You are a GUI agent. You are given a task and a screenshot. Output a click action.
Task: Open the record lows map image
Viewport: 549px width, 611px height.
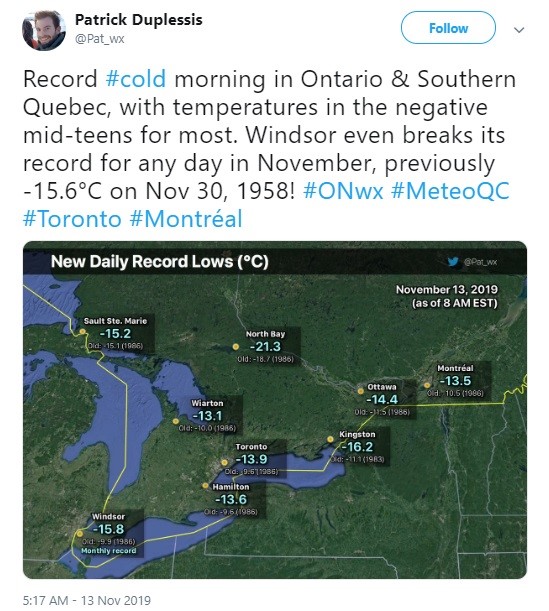(275, 410)
